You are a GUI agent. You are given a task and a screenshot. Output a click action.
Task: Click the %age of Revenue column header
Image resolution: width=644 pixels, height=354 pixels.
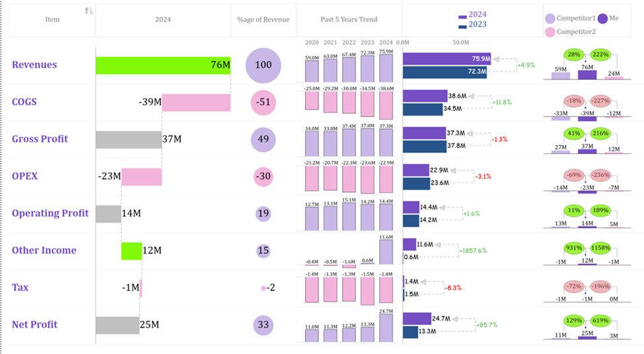click(263, 20)
